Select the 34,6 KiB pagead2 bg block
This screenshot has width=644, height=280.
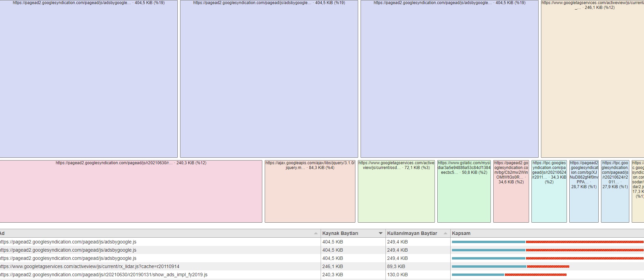pos(511,192)
